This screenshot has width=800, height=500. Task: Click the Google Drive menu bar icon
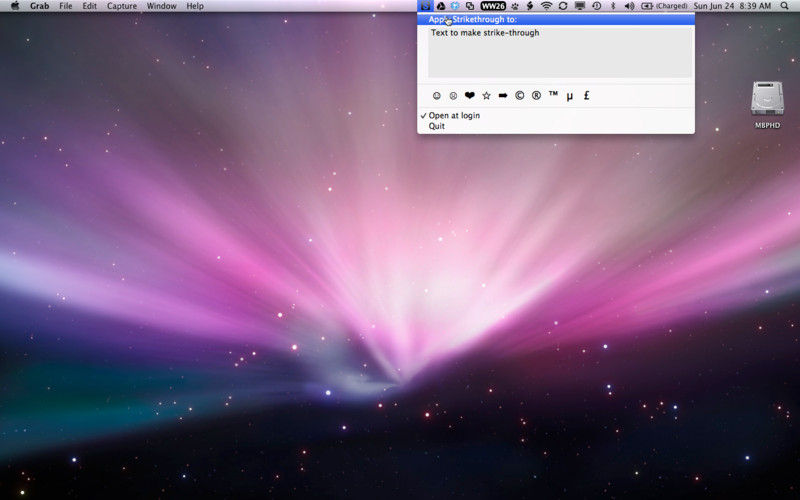[x=441, y=6]
